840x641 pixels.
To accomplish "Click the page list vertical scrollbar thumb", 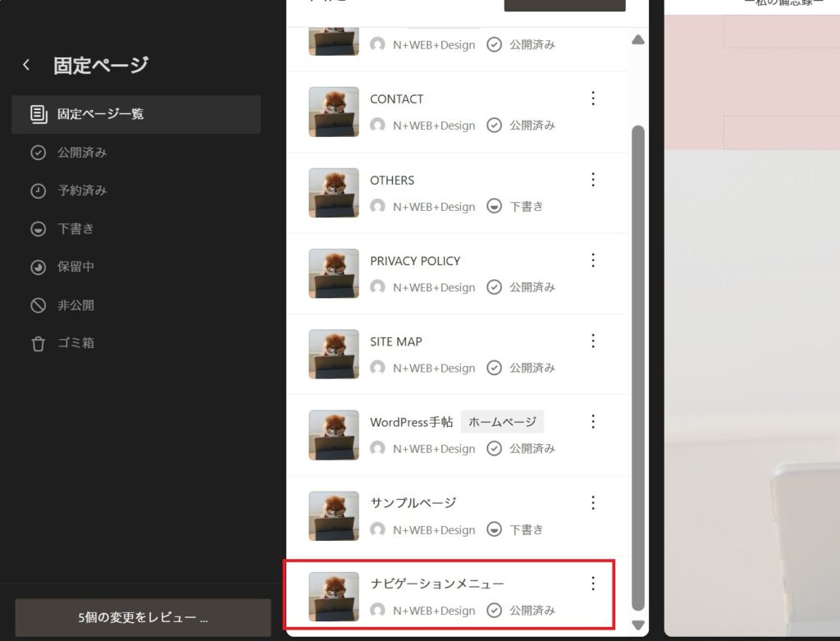I will tap(638, 369).
